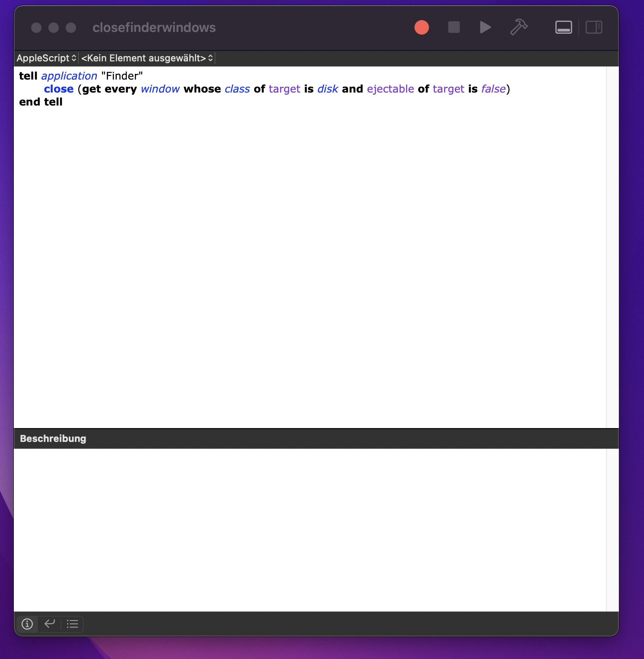
Task: Show the description info tab icon
Action: [x=27, y=624]
